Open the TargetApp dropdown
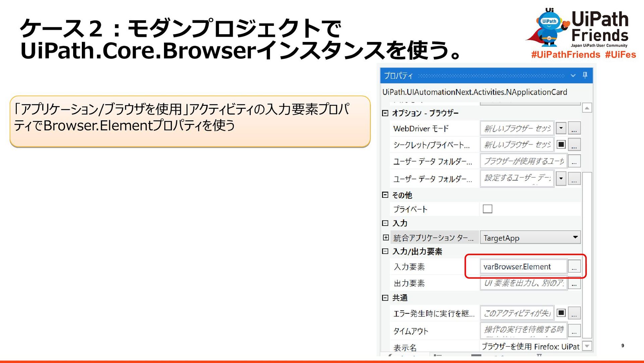 (530, 237)
